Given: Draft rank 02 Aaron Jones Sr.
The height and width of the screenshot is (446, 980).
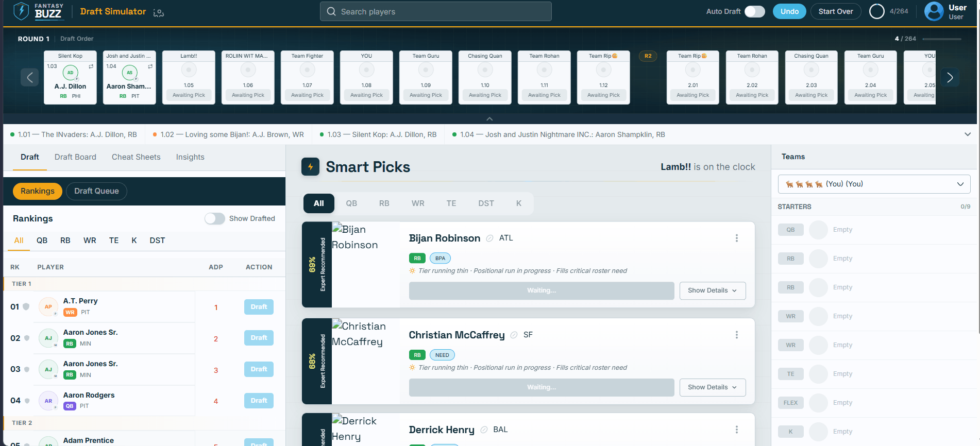Looking at the screenshot, I should click(x=259, y=338).
